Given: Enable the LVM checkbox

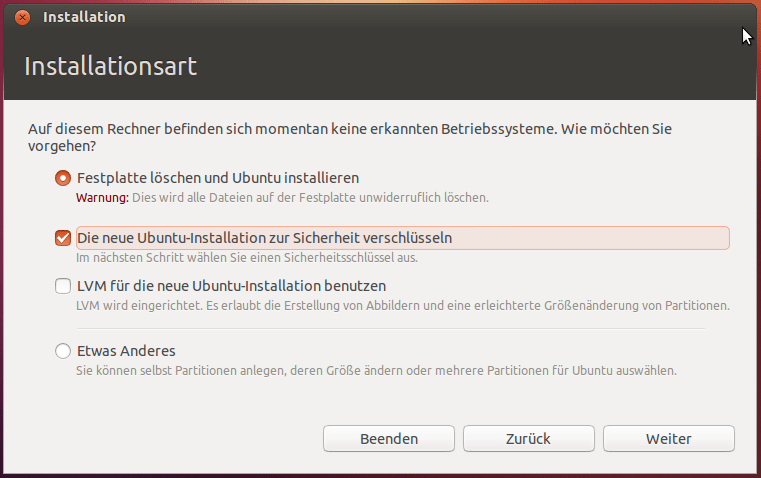Looking at the screenshot, I should [x=63, y=286].
